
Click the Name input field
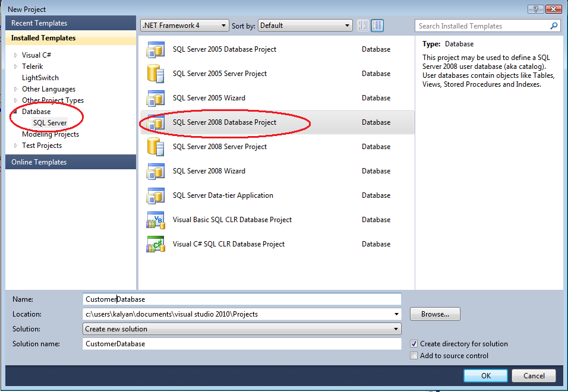point(242,299)
